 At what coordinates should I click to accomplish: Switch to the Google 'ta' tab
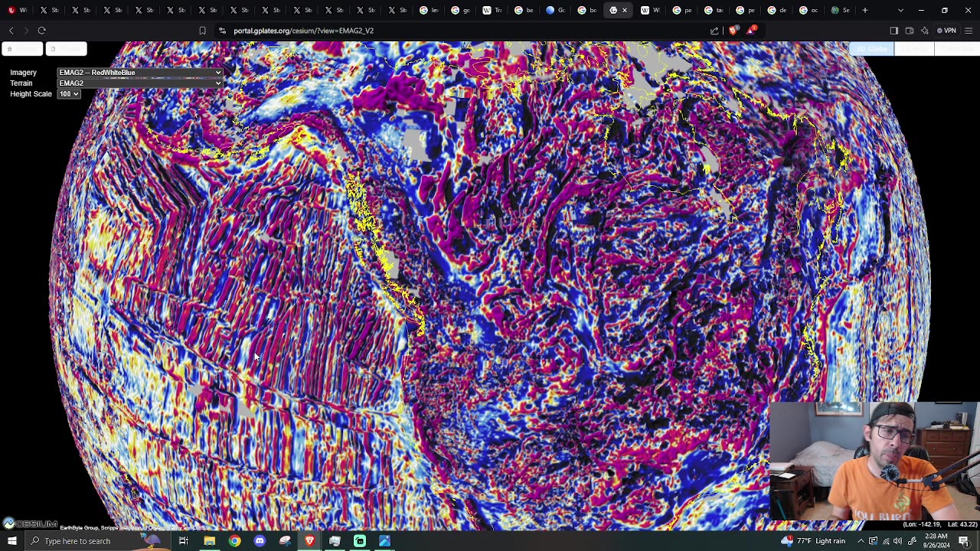pyautogui.click(x=714, y=10)
